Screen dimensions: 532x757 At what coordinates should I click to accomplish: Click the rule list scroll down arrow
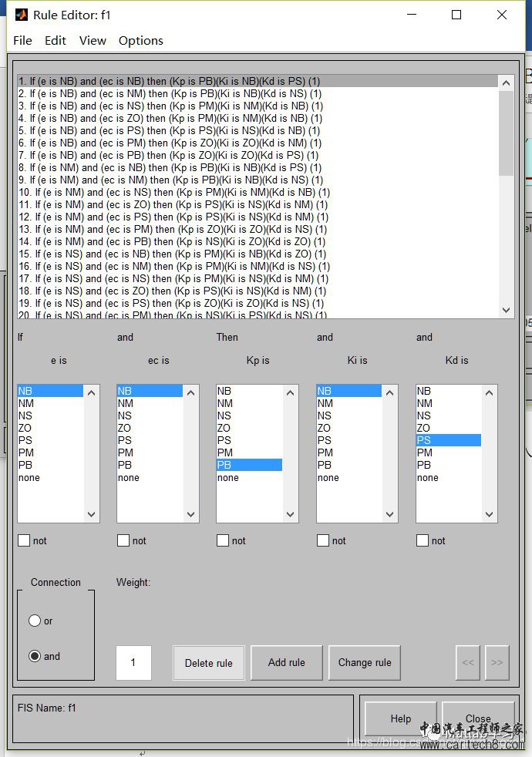[x=506, y=310]
